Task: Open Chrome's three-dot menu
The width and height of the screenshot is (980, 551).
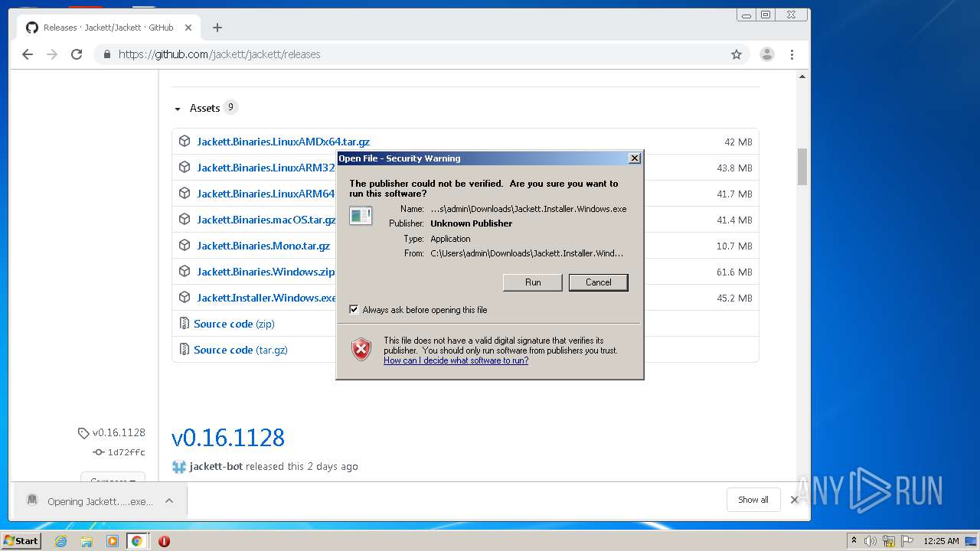Action: click(x=792, y=54)
